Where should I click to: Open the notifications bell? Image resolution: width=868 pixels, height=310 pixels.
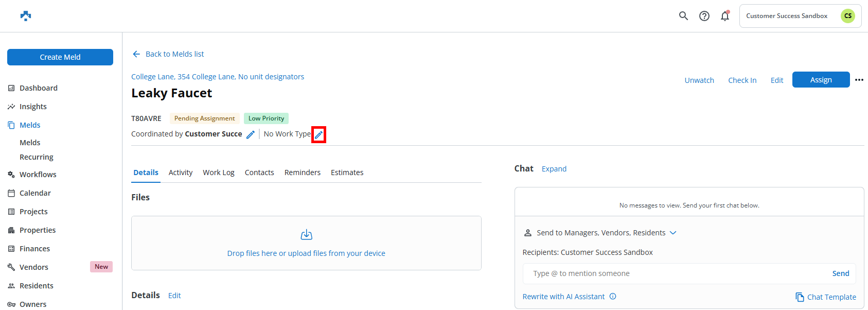[725, 16]
